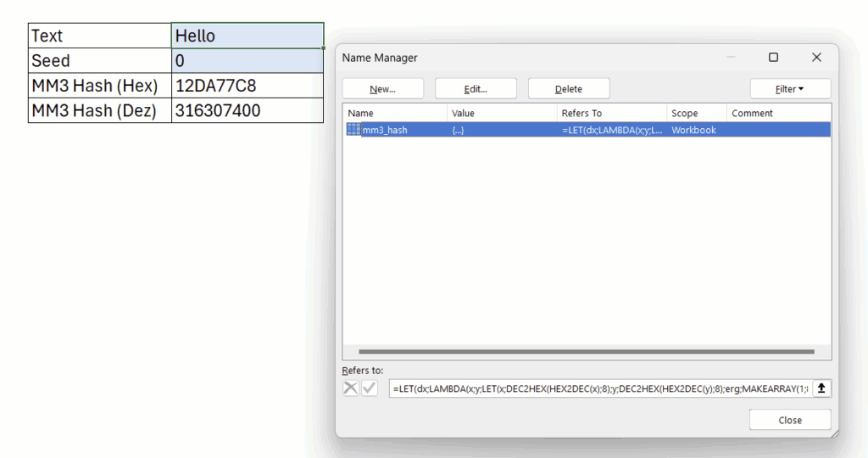Image resolution: width=868 pixels, height=458 pixels.
Task: Click the cancel X icon beside Refers to
Action: tap(351, 388)
